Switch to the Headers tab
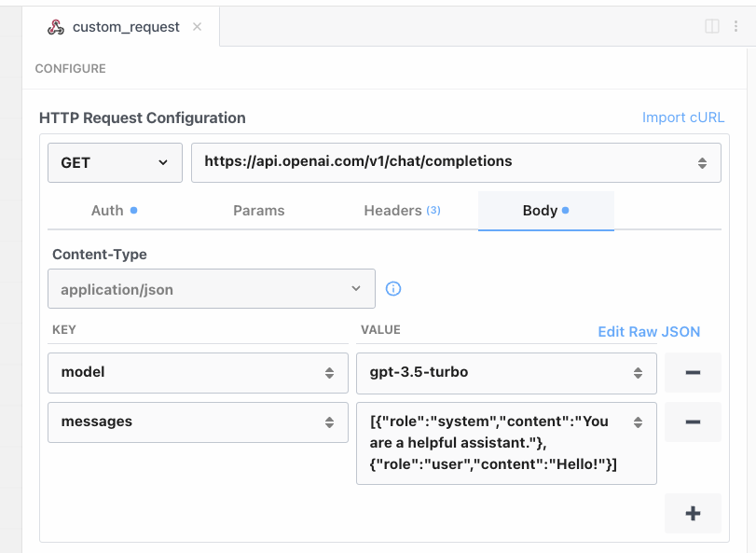This screenshot has width=756, height=553. pyautogui.click(x=402, y=211)
